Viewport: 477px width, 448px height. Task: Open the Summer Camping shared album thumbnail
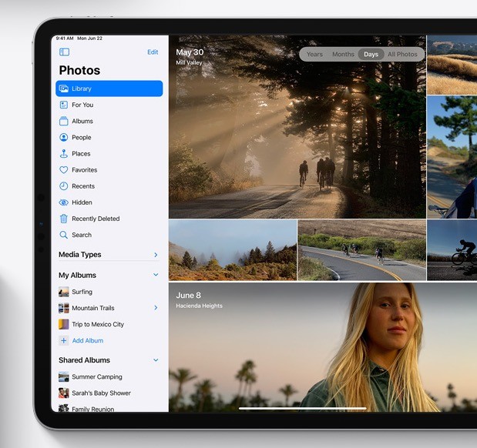coord(64,377)
